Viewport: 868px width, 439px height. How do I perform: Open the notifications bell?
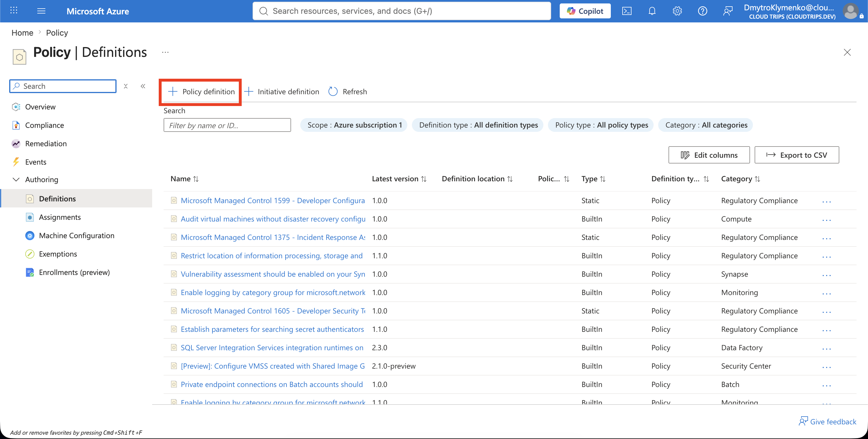click(x=652, y=11)
